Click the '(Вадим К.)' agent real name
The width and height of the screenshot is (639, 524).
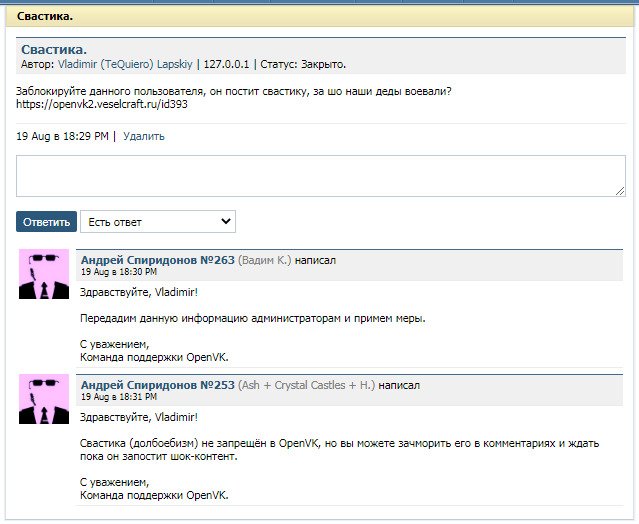(264, 260)
